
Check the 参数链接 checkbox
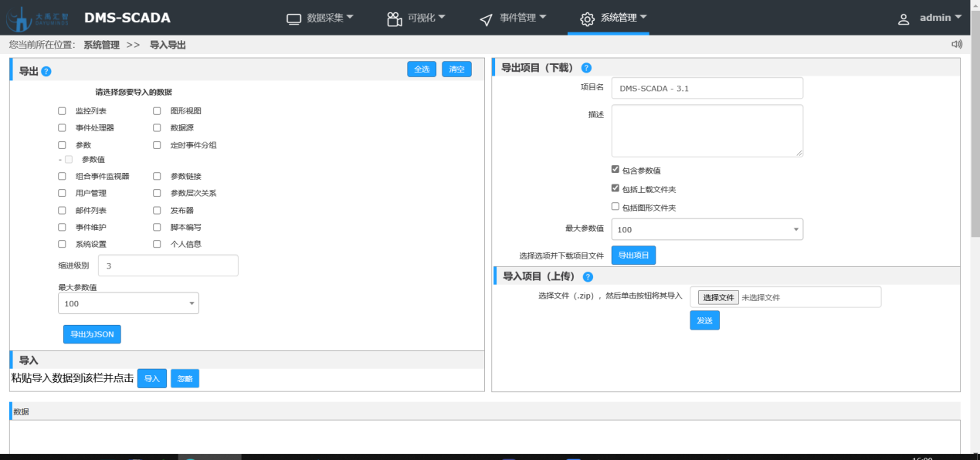click(x=157, y=176)
